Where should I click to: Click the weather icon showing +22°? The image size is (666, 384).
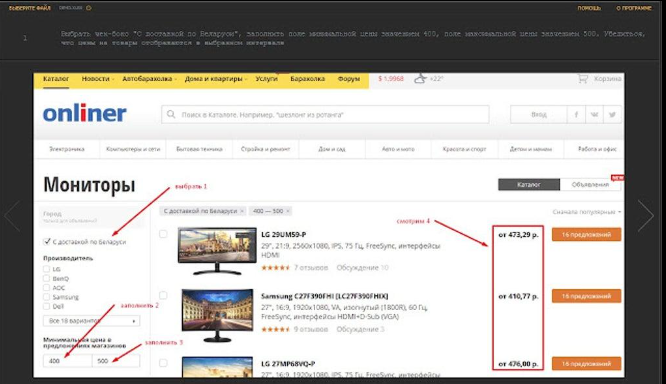coord(420,79)
